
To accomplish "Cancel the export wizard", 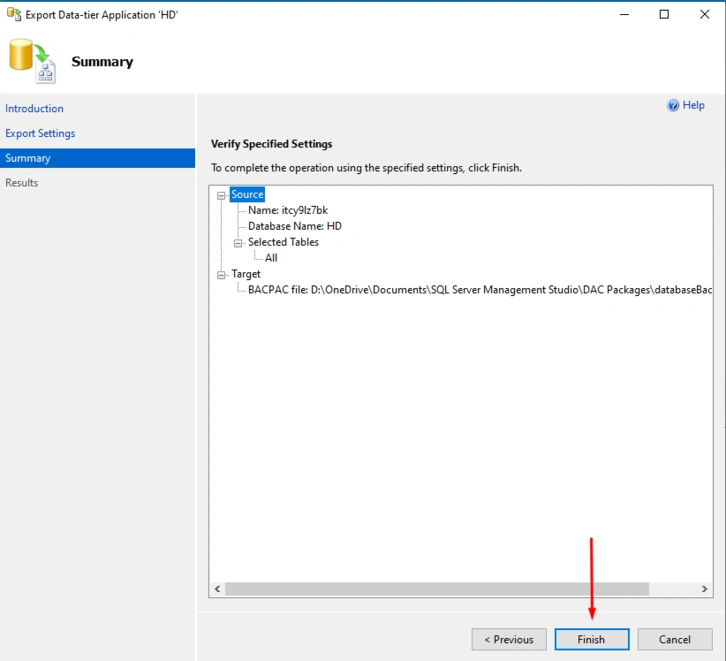I will click(675, 639).
